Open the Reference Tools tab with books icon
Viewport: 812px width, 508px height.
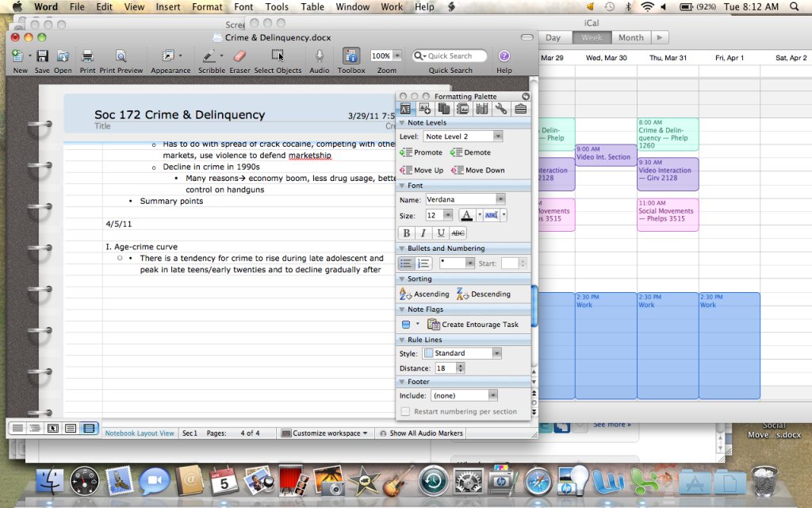(x=482, y=108)
